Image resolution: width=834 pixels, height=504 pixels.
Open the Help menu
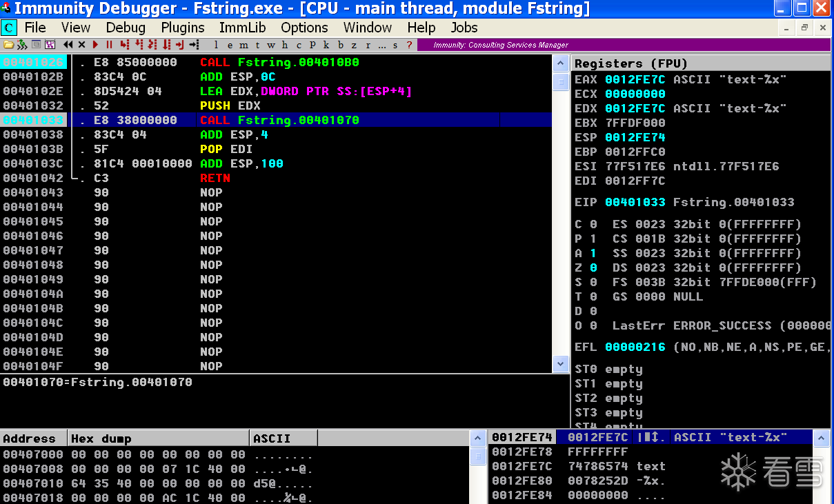pos(421,28)
